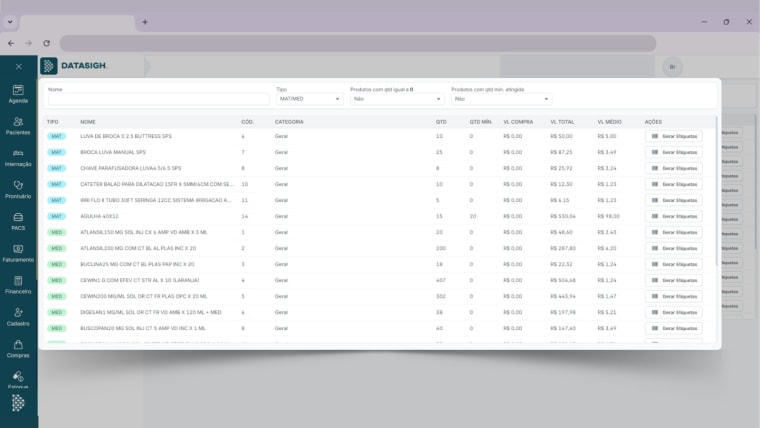Open the Estoque sidebar module
The height and width of the screenshot is (428, 760).
coord(18,380)
